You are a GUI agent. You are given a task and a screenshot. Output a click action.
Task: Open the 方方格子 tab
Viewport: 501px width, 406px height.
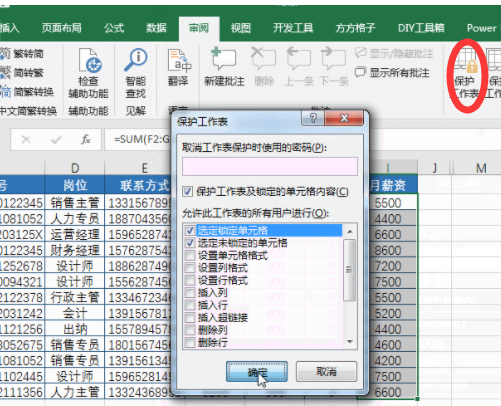point(355,28)
